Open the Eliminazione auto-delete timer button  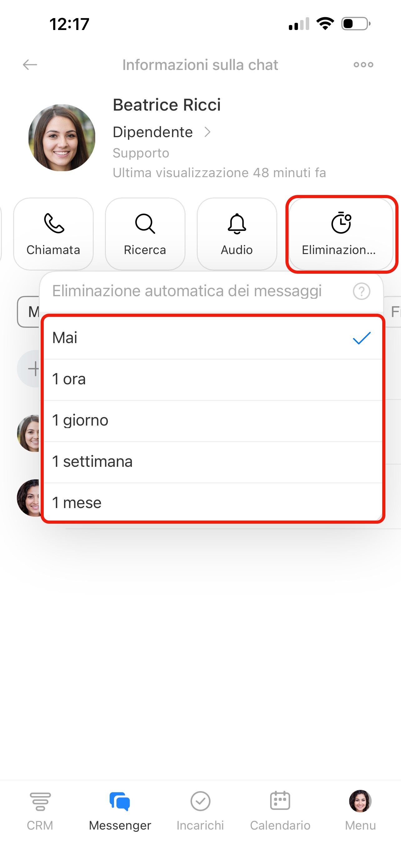point(341,234)
